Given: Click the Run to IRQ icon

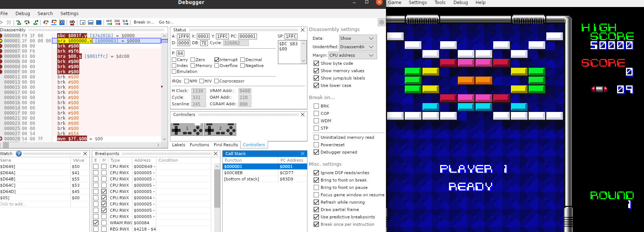Looking at the screenshot, I should coord(117,22).
